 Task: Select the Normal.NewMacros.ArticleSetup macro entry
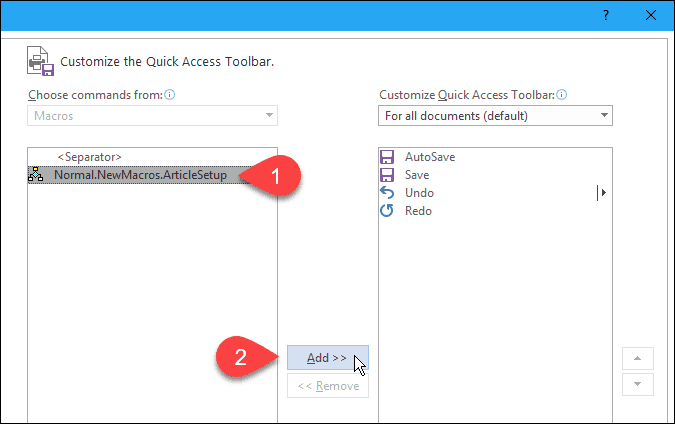[140, 175]
